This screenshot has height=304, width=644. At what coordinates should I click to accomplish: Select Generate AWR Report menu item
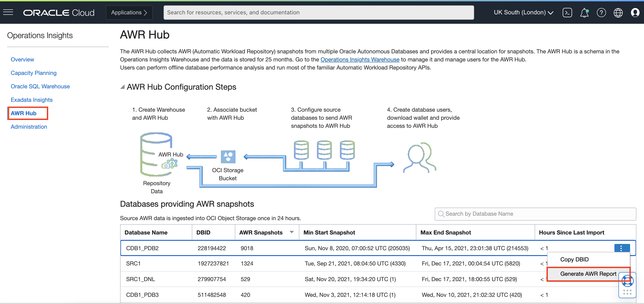[x=588, y=274]
